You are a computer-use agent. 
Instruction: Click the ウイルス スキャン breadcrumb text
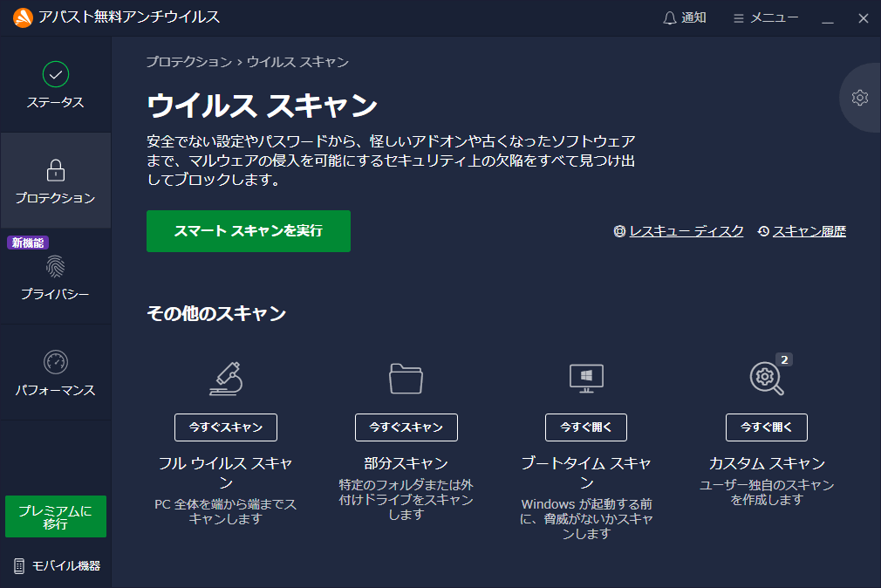297,62
